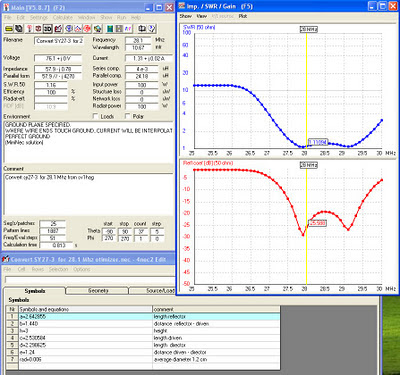
Task: Click the Main window title bar icon
Action: (6, 7)
